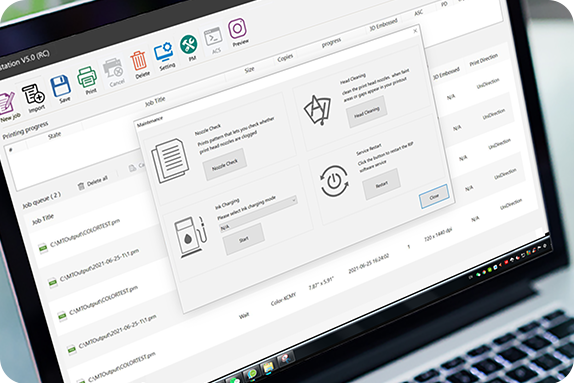Click the Restart service button
The image size is (574, 383).
pyautogui.click(x=381, y=184)
